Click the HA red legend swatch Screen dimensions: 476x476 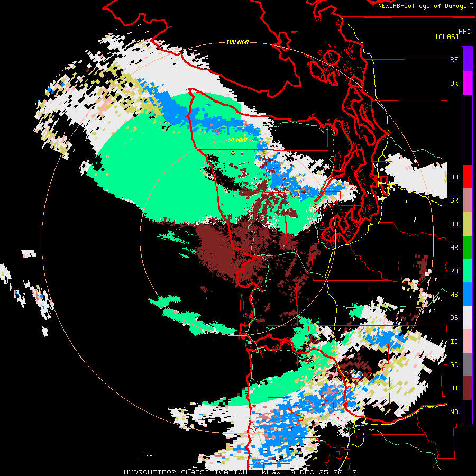(x=467, y=177)
